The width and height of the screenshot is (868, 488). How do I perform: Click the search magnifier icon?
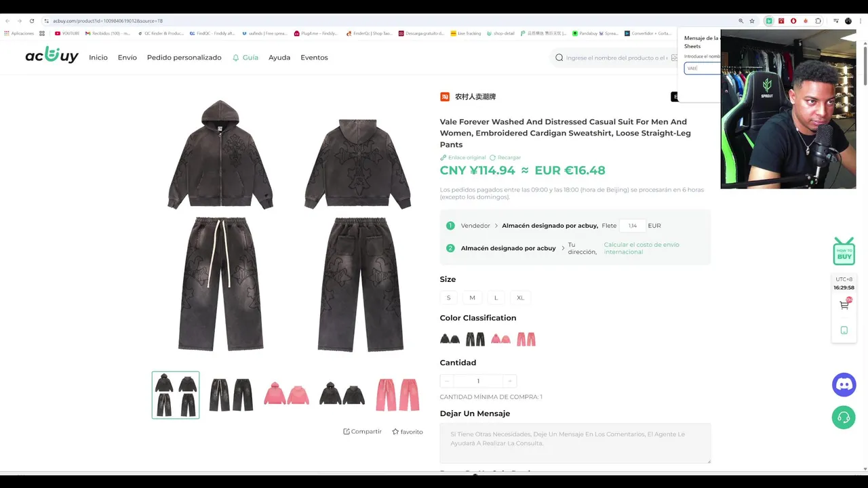point(559,58)
